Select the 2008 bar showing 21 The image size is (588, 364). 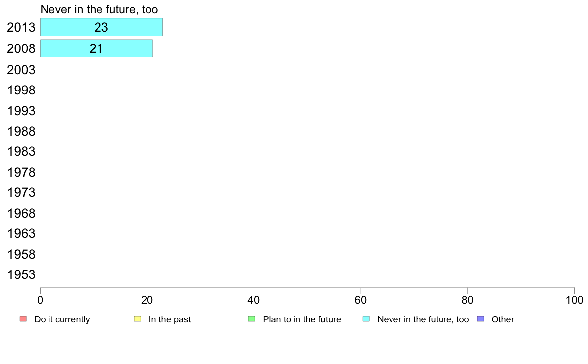(97, 48)
